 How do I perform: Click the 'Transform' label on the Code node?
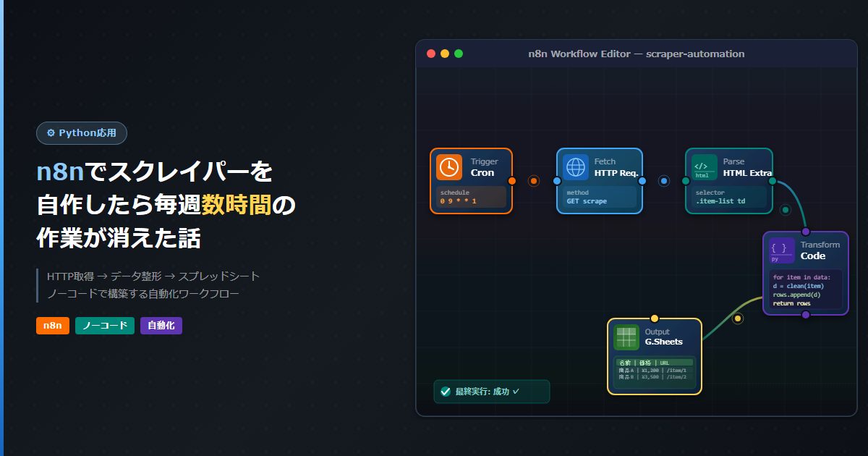point(820,245)
